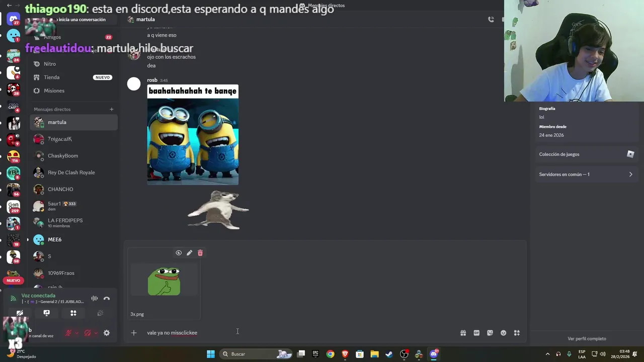Open the martula direct message
This screenshot has width=644, height=362.
(x=74, y=122)
